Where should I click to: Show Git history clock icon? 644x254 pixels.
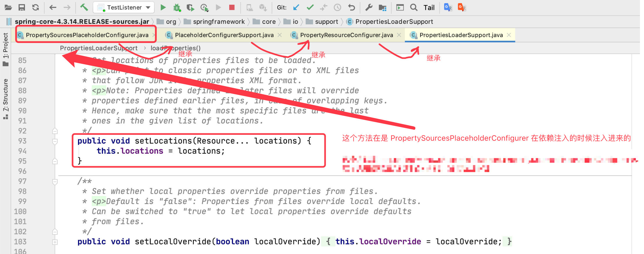[337, 7]
